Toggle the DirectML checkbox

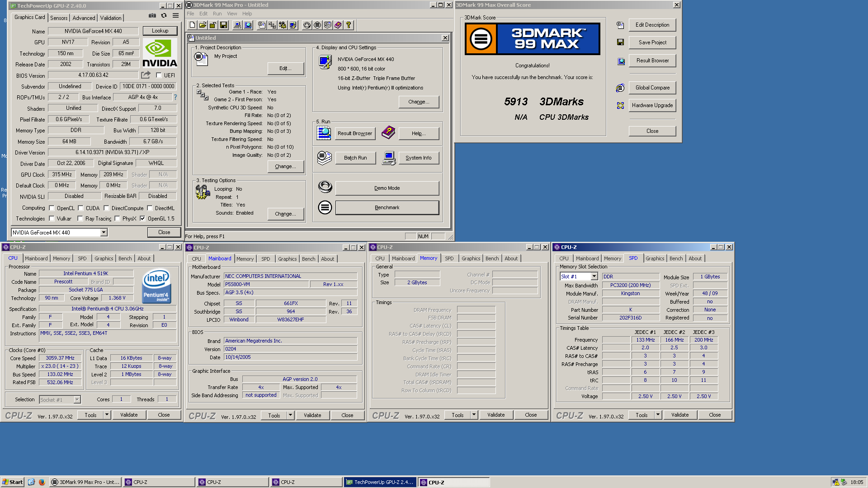click(150, 208)
